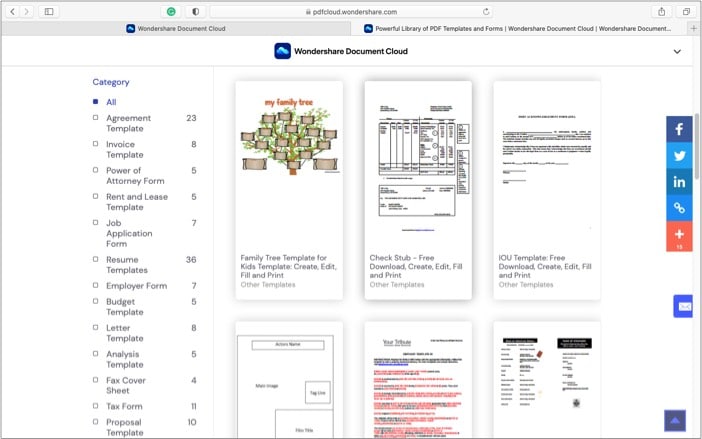Viewport: 702px width, 439px height.
Task: Share the page on Facebook
Action: (x=679, y=129)
